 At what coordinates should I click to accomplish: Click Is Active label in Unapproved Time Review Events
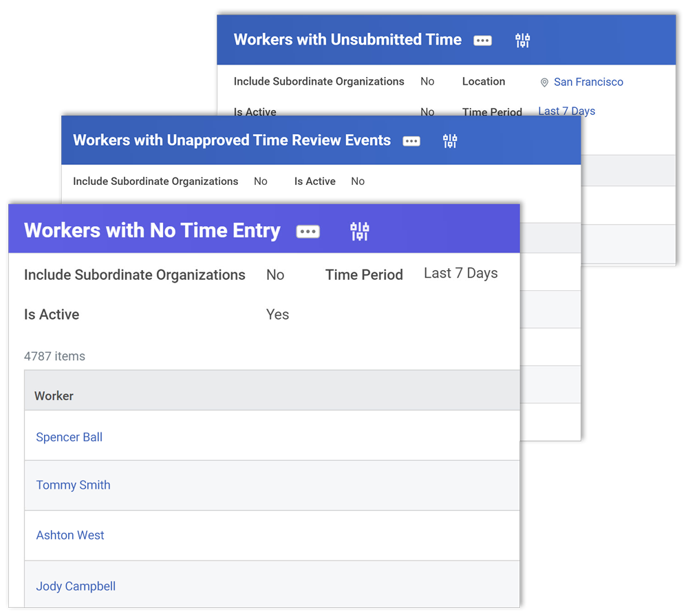tap(314, 181)
